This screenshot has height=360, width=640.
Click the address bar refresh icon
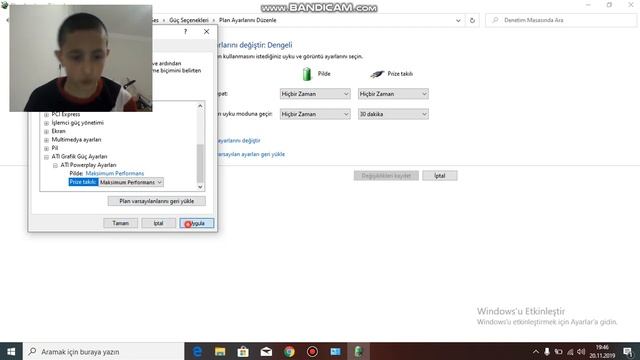coord(472,20)
